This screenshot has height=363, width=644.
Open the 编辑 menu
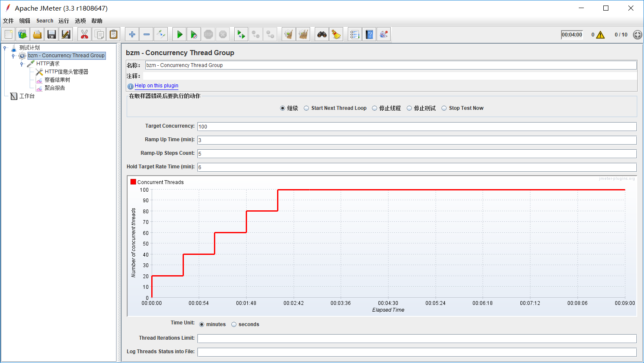tap(25, 21)
